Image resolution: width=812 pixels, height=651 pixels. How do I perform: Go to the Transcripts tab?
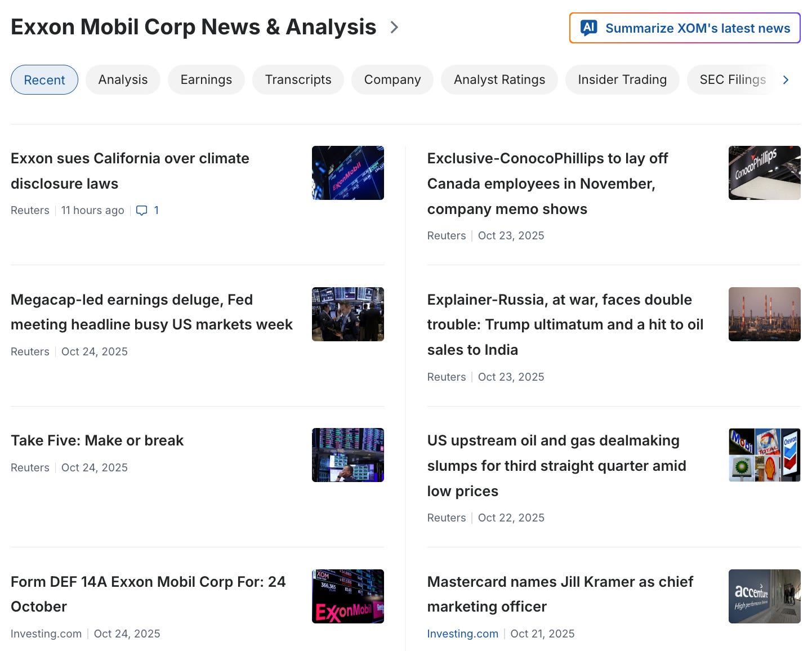298,80
